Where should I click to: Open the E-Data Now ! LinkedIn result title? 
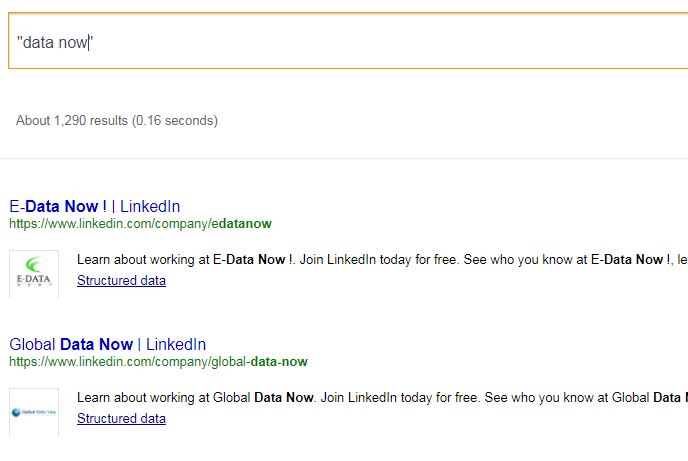point(58,207)
